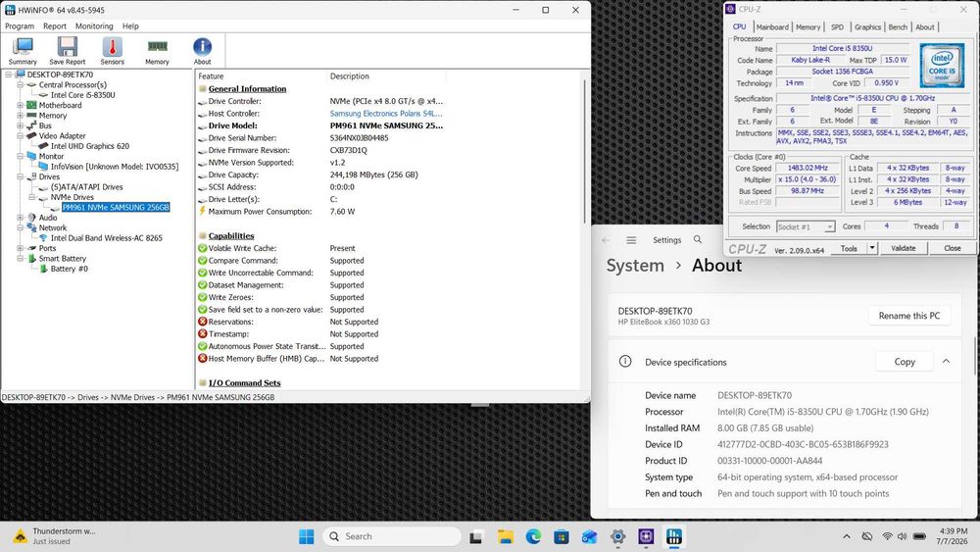Copy the device specifications

pos(905,362)
